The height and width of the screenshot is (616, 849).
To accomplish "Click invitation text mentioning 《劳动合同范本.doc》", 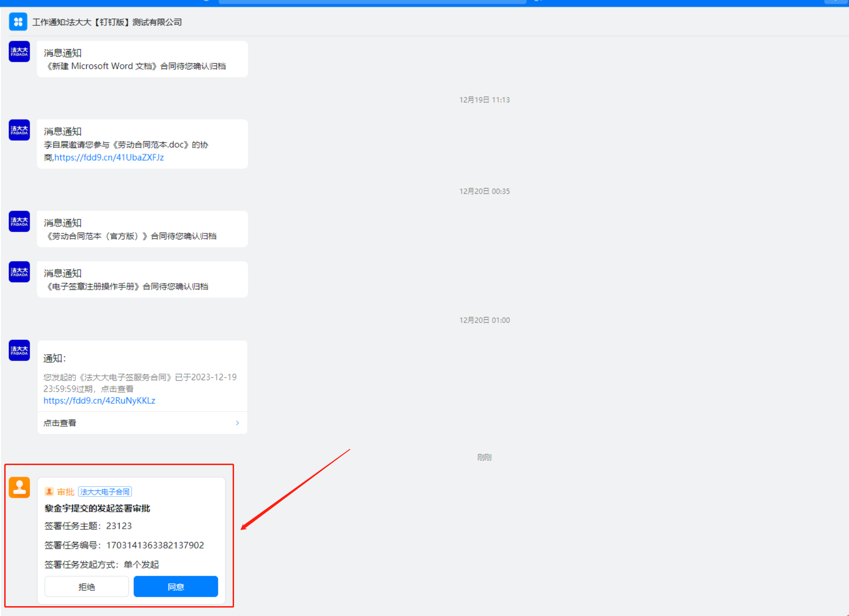I will click(126, 151).
